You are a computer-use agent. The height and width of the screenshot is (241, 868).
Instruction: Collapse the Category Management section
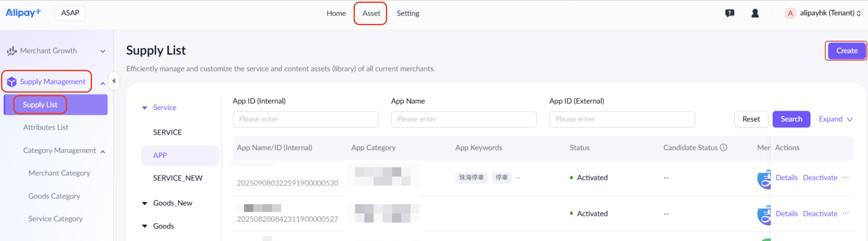(103, 151)
